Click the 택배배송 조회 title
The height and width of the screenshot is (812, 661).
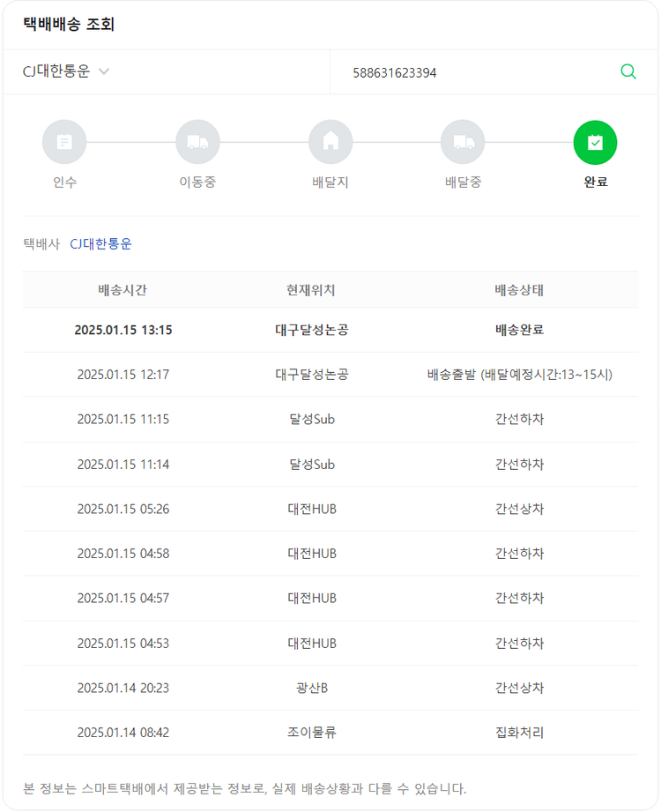pyautogui.click(x=69, y=25)
